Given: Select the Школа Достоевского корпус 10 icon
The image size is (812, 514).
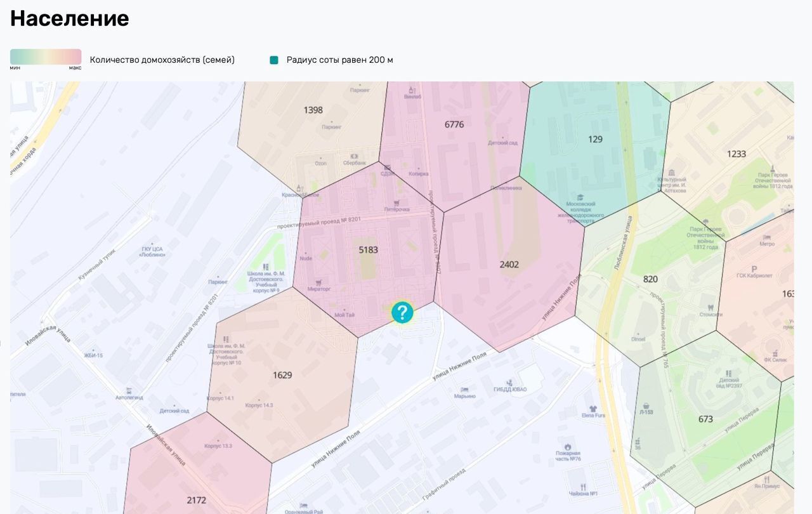Looking at the screenshot, I should 226,338.
